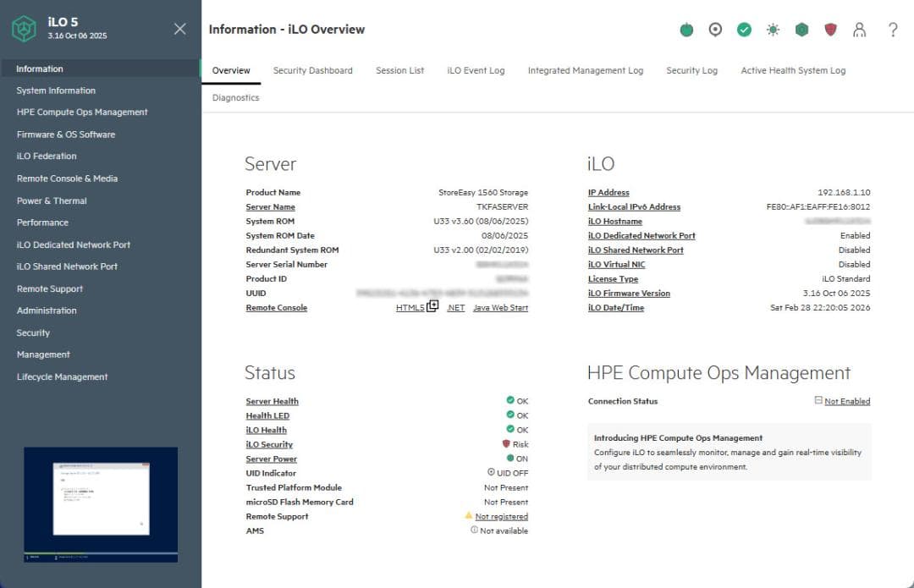Open the Security Dashboard tab

312,70
